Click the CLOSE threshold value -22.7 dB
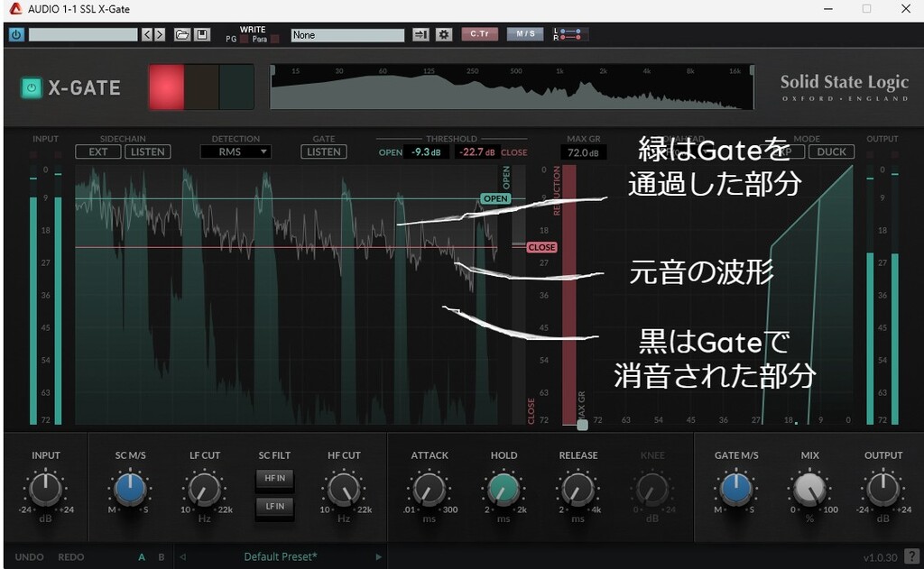The height and width of the screenshot is (569, 924). (476, 152)
